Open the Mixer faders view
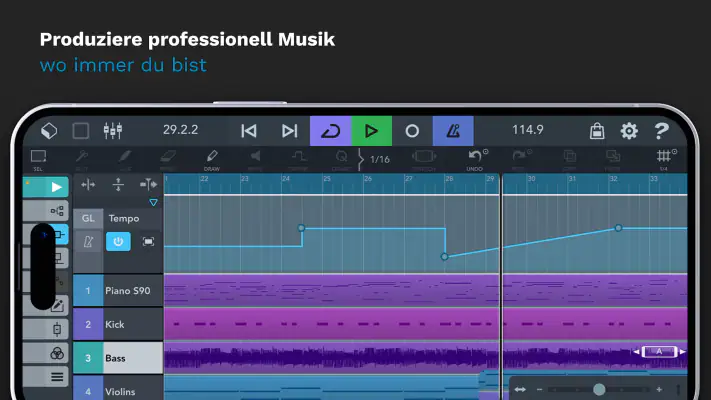 tap(113, 131)
